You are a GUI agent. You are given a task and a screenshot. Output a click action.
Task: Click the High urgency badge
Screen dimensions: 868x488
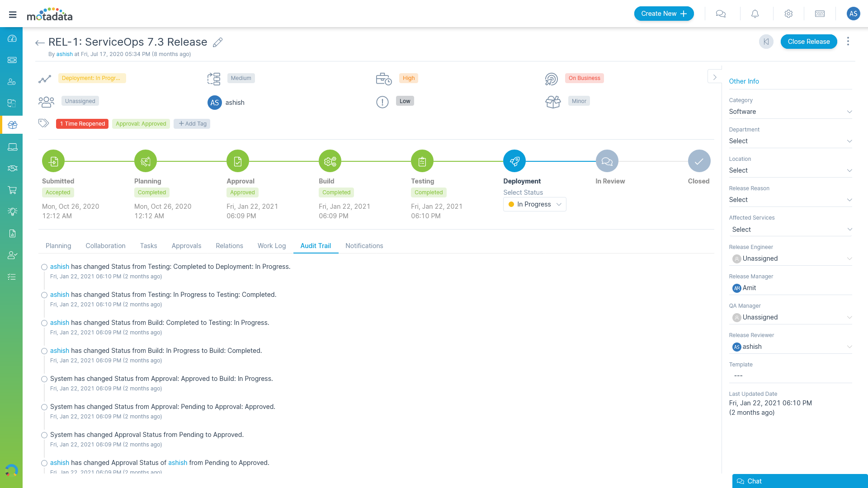click(x=409, y=78)
